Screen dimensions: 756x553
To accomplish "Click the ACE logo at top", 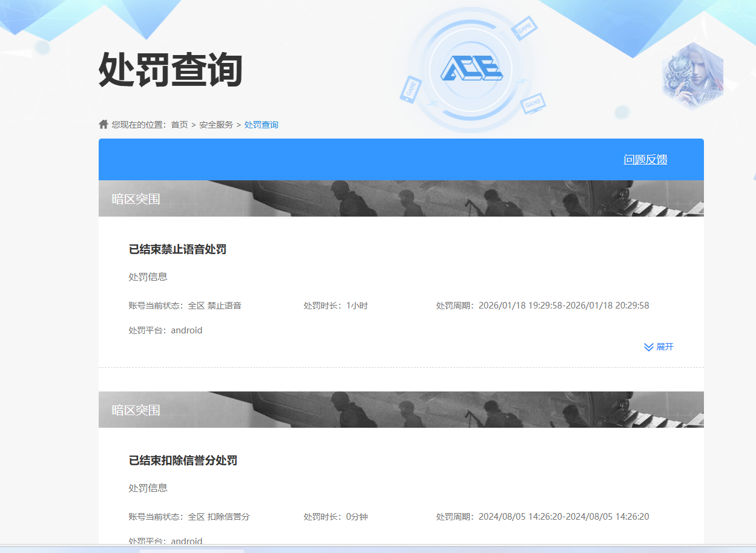I will [x=471, y=69].
